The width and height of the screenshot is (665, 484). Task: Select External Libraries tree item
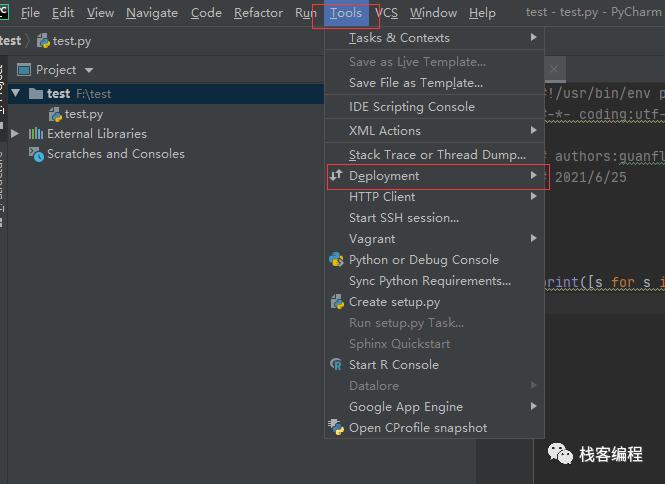97,134
